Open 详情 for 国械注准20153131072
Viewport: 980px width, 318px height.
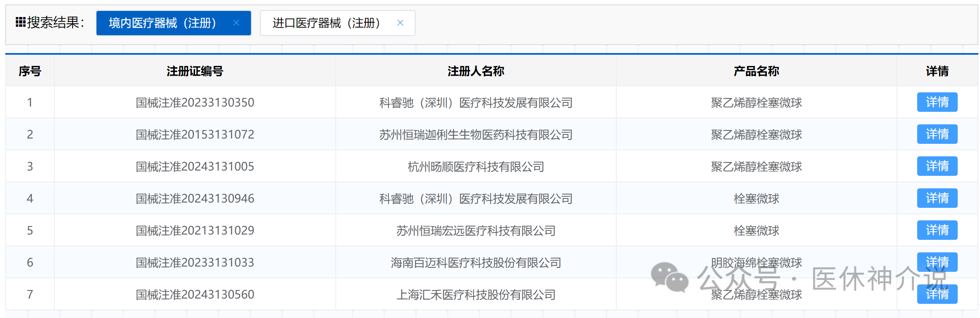[x=937, y=134]
